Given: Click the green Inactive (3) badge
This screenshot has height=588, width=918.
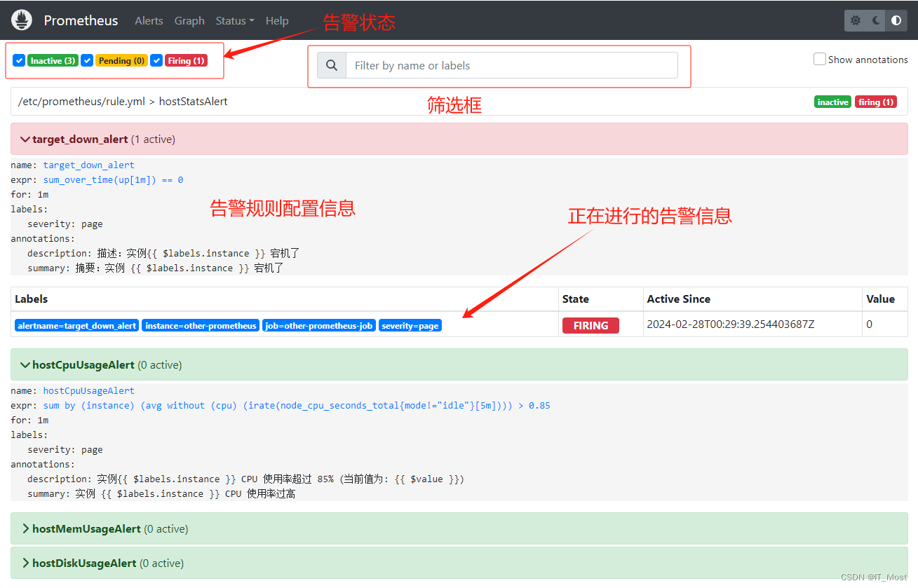Looking at the screenshot, I should pos(53,61).
